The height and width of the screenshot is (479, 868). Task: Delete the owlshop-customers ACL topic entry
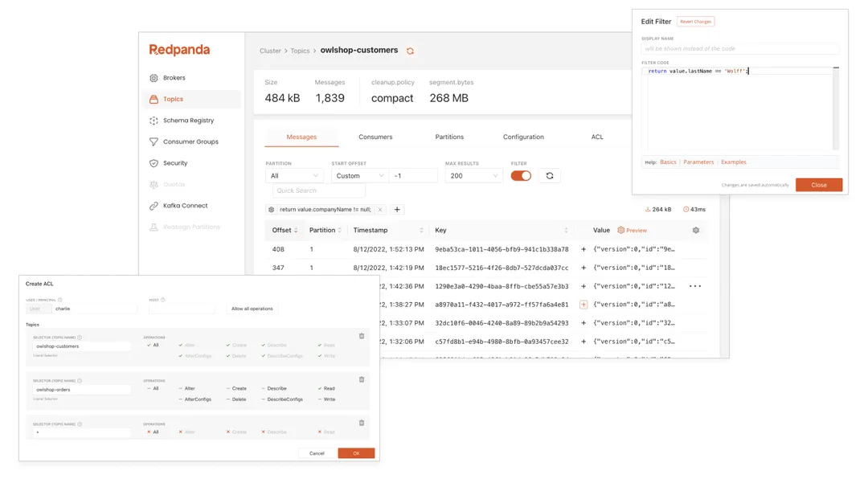tap(362, 336)
